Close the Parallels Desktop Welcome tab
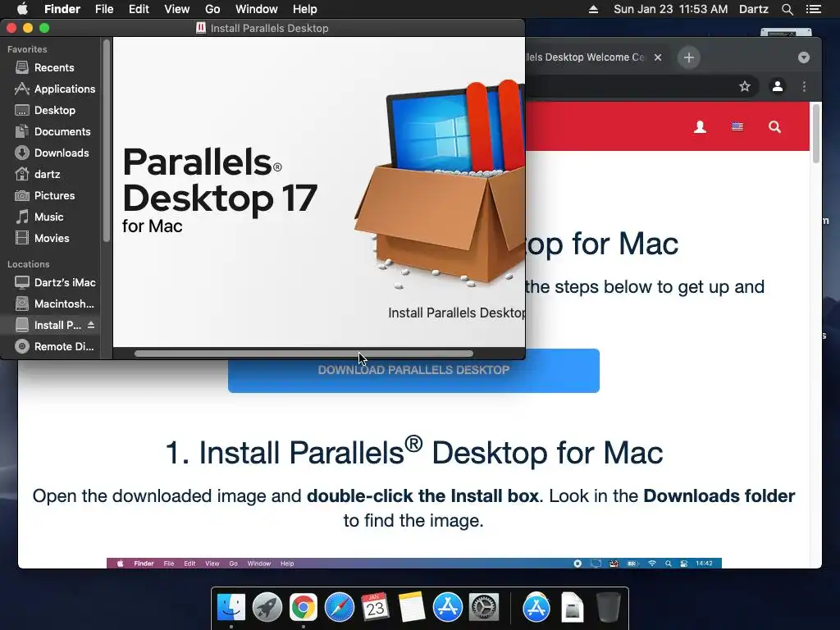This screenshot has height=630, width=840. (658, 57)
